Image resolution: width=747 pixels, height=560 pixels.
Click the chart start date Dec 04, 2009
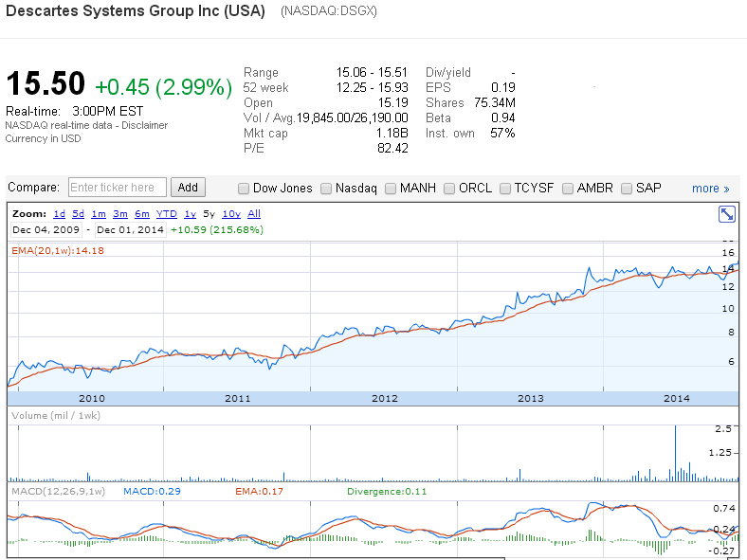(46, 229)
